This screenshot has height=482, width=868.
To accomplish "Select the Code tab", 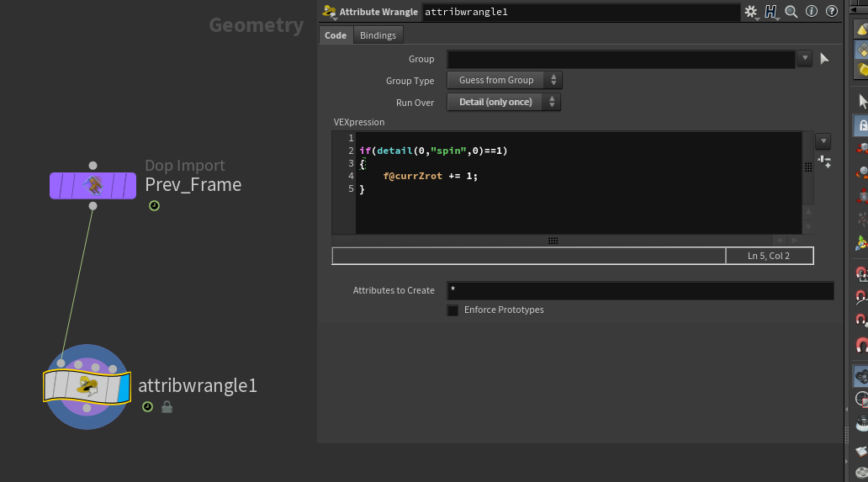I will click(336, 35).
